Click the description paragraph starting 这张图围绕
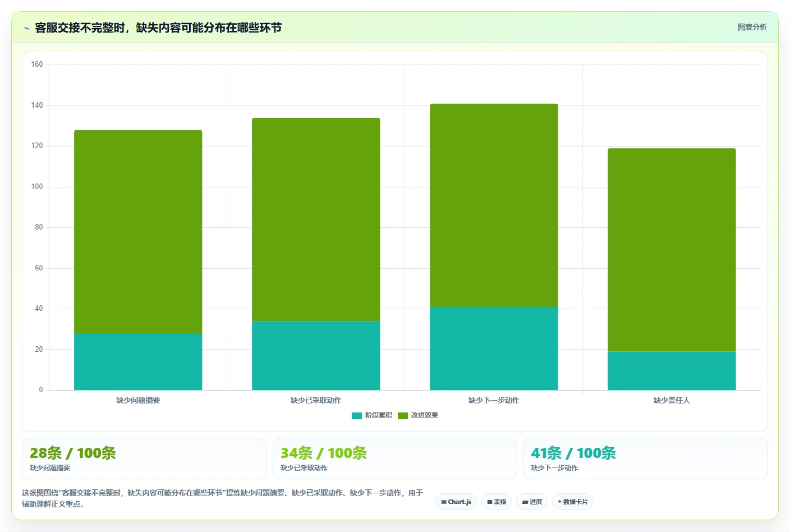The image size is (790, 532). click(222, 498)
